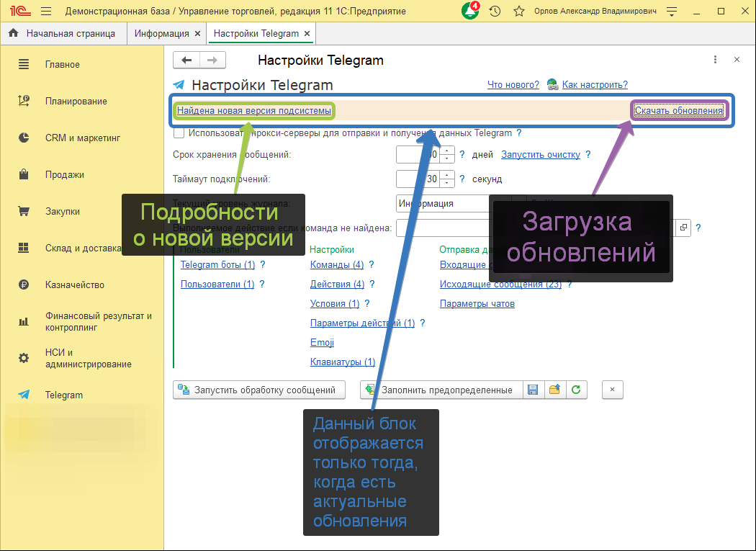This screenshot has width=756, height=551.
Task: Click the Скачать обновления link
Action: (x=678, y=110)
